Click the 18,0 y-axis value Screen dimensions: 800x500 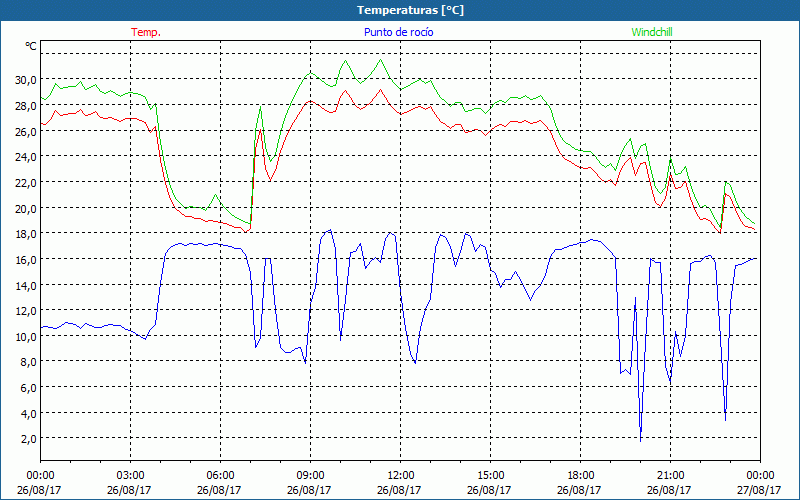tap(27, 234)
